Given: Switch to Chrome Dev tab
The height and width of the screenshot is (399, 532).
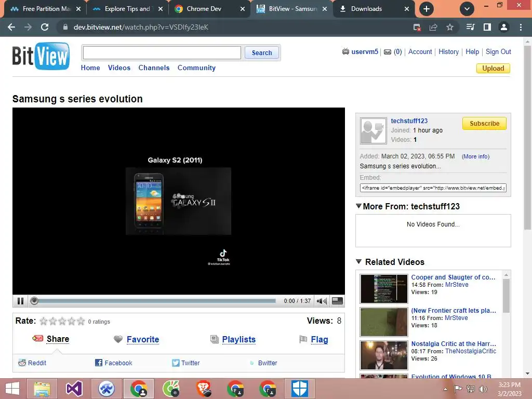Looking at the screenshot, I should point(210,9).
